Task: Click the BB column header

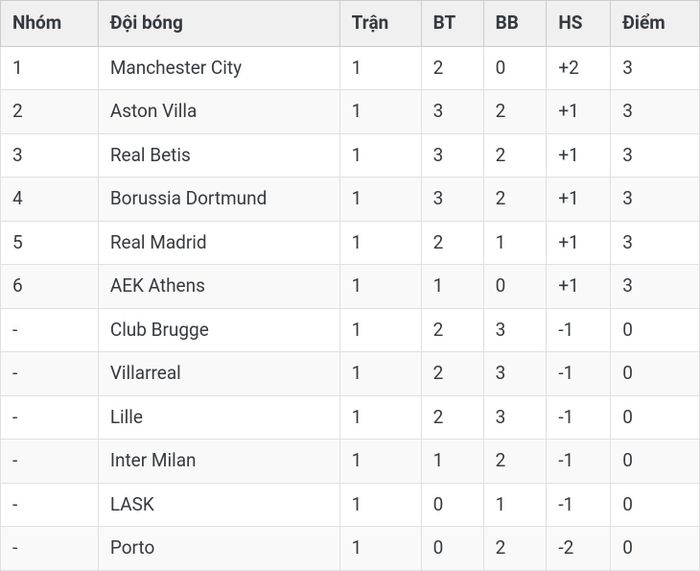Action: (x=507, y=23)
